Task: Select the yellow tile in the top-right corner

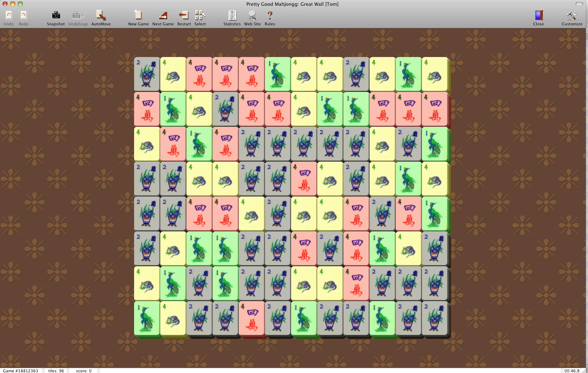Action: (x=435, y=74)
